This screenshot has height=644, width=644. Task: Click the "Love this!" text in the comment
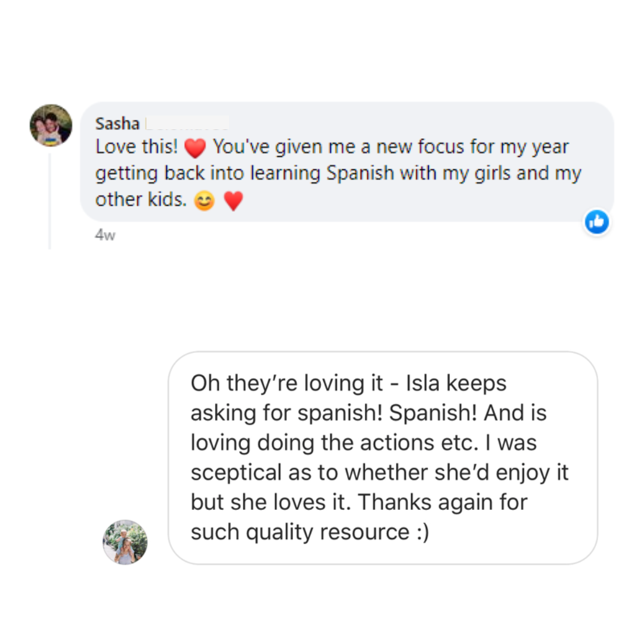[x=137, y=147]
